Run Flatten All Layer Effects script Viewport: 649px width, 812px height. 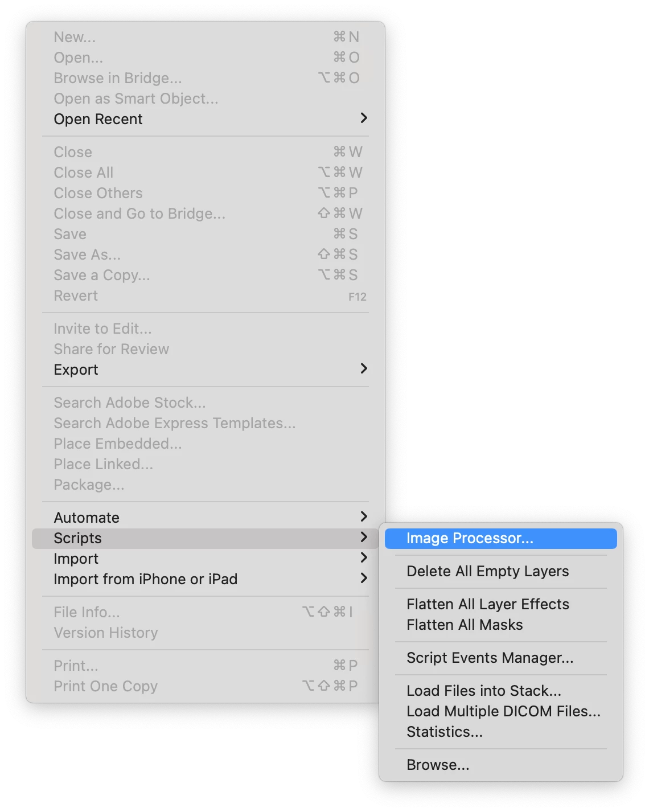click(x=501, y=604)
